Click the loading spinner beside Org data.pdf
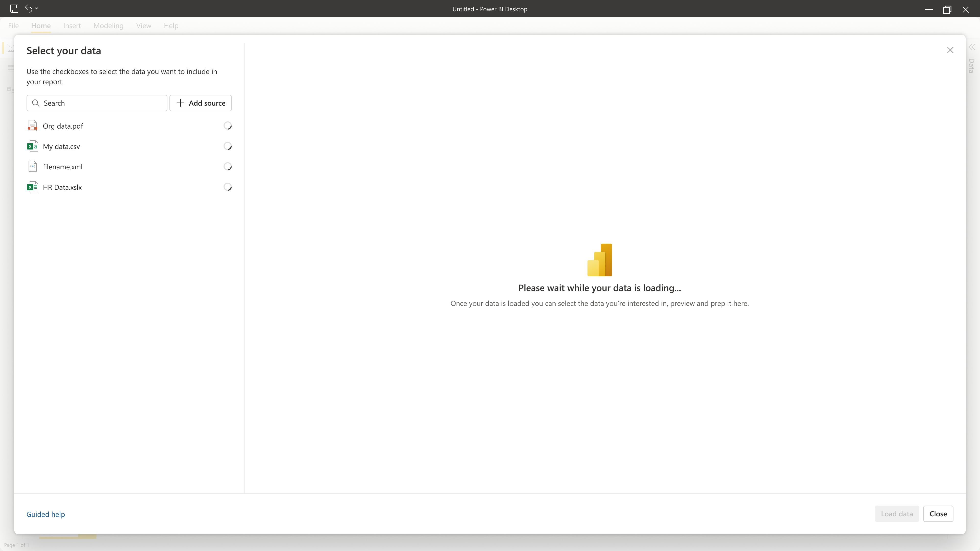The width and height of the screenshot is (980, 551). 227,126
